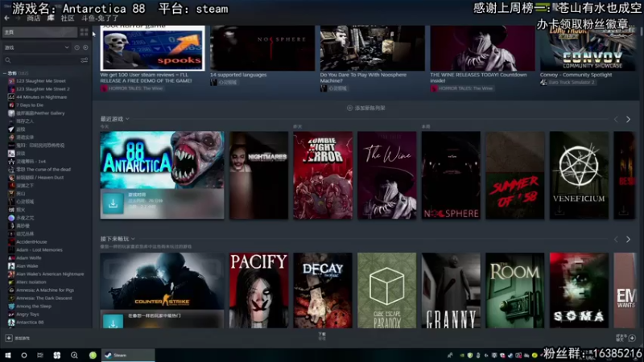Open Summer of '58 cover
The height and width of the screenshot is (362, 644).
coord(515,175)
